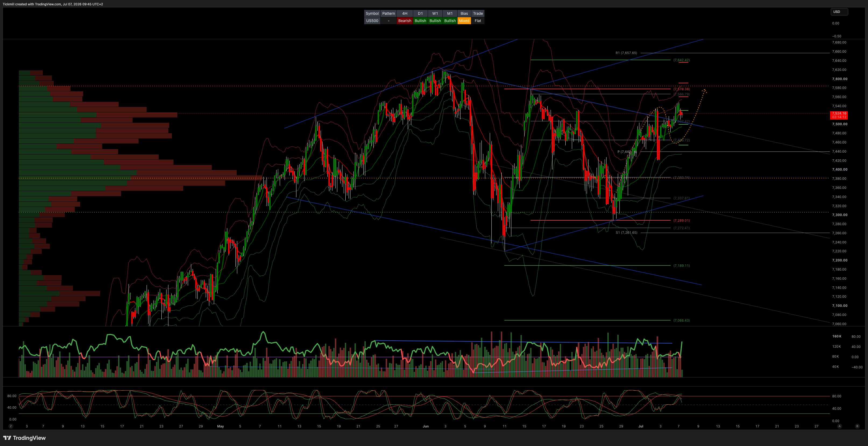
Task: Click the orange dotted projection arrow tip
Action: click(x=704, y=90)
